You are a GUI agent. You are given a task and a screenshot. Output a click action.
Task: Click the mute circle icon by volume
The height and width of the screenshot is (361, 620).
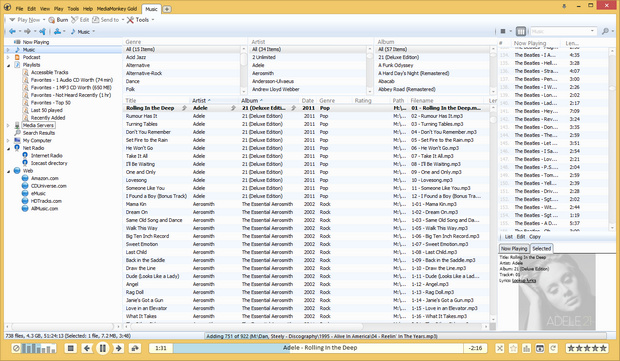pyautogui.click(x=16, y=348)
